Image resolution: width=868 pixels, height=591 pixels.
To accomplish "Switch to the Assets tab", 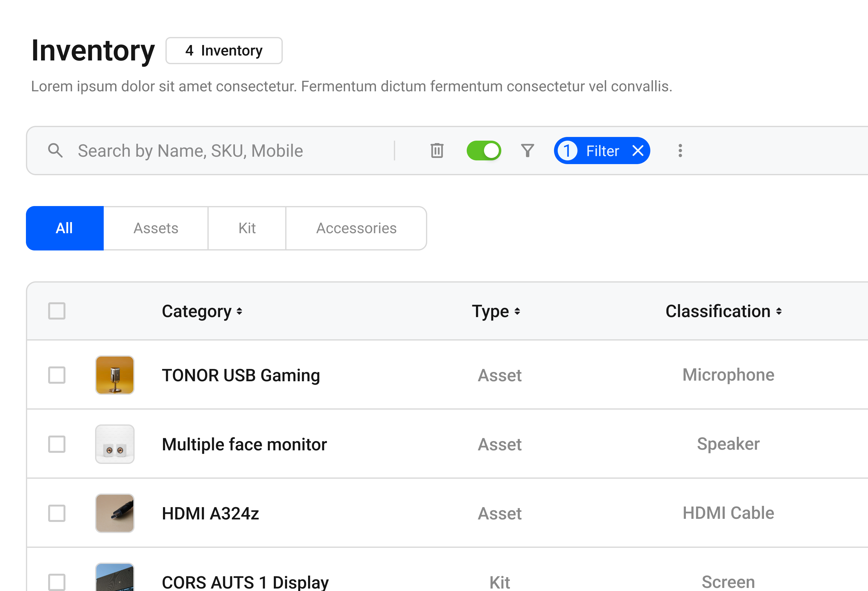I will click(156, 228).
